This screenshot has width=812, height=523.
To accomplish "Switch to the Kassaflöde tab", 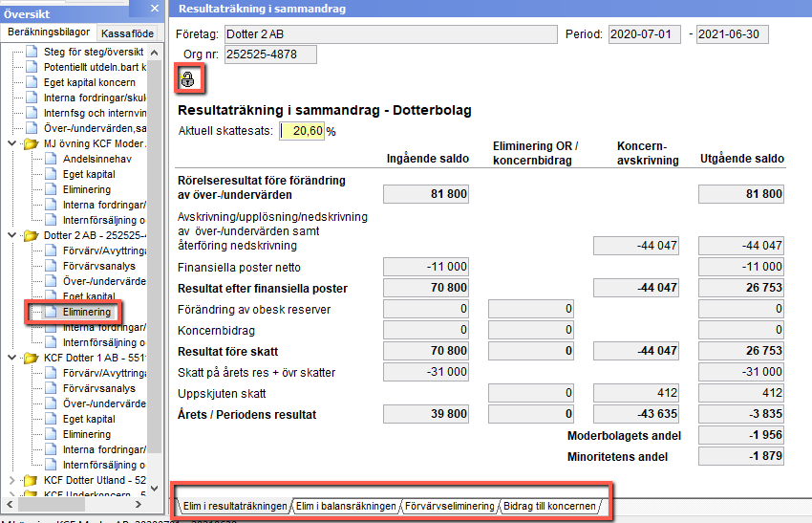I will coord(127,33).
